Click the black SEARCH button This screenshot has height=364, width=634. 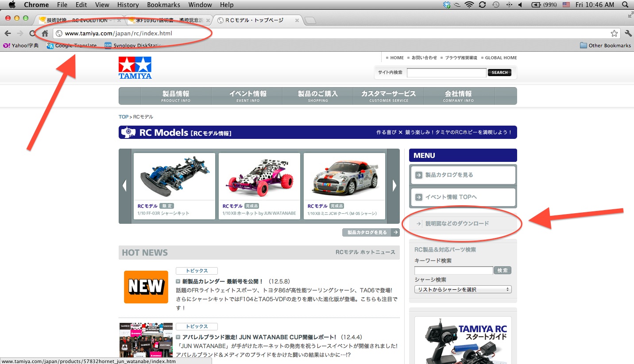[499, 73]
